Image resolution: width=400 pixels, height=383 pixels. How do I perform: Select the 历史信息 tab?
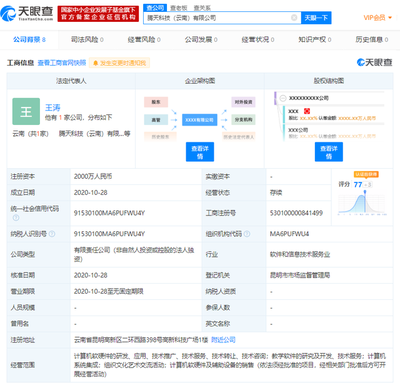[372, 40]
